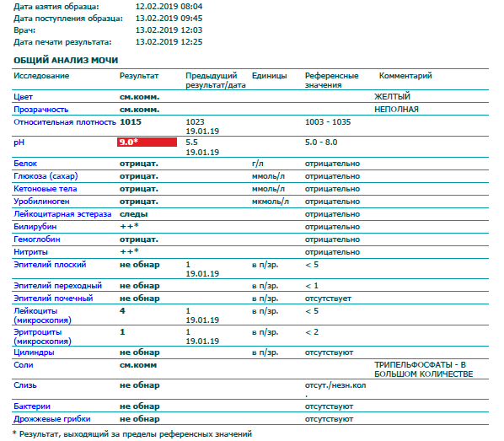Viewport: 504px width, 441px height.
Task: Open the Лейкоциты (микроскопия) link
Action: click(42, 315)
